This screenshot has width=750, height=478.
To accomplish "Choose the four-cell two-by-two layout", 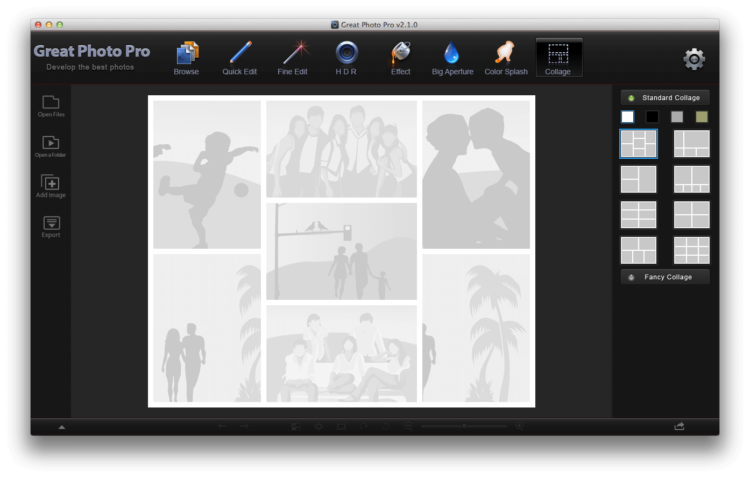I will click(x=692, y=215).
